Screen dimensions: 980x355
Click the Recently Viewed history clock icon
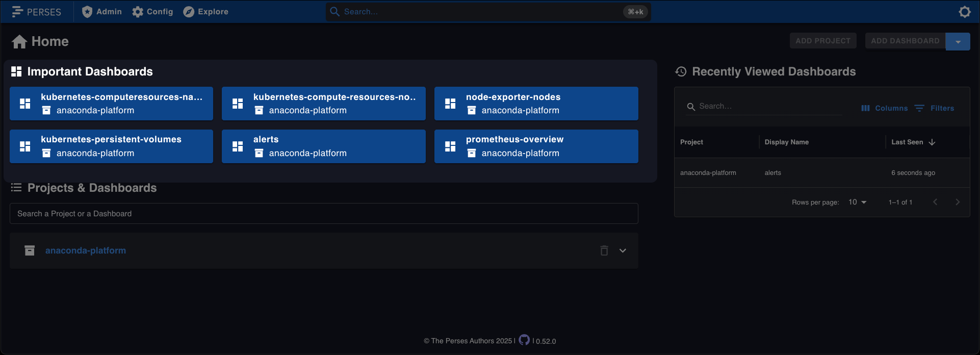click(x=681, y=71)
